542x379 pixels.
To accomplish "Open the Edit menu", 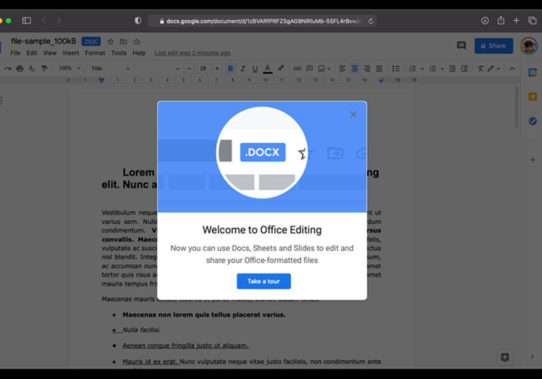I will (x=32, y=53).
